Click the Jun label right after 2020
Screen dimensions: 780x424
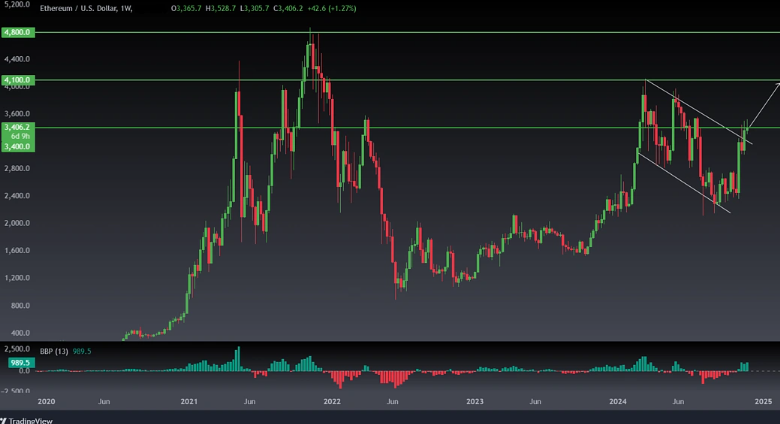tap(104, 401)
